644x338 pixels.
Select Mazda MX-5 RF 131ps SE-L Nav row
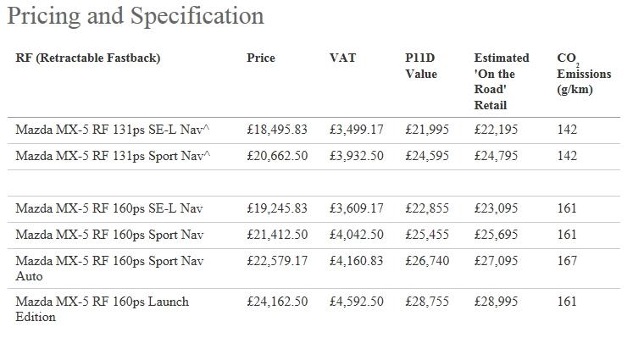coord(314,130)
